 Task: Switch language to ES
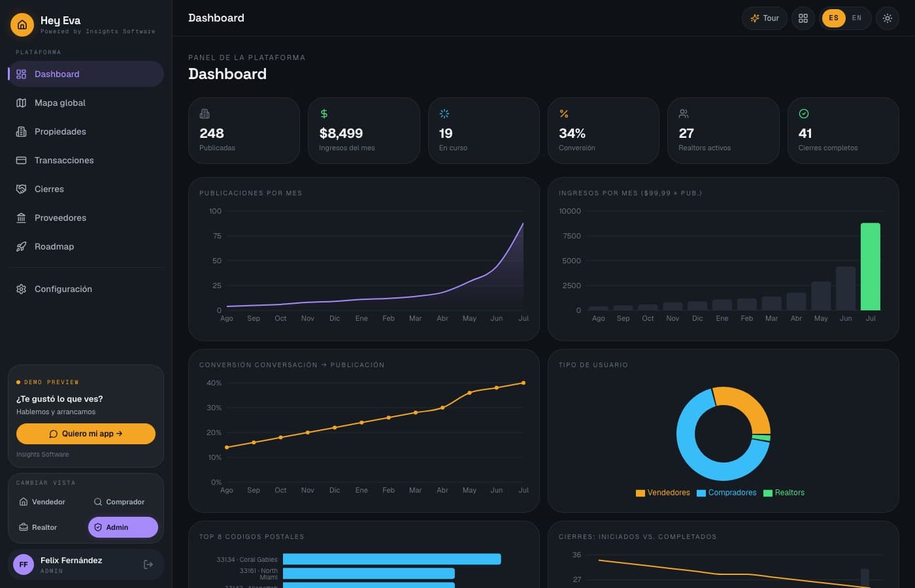point(833,18)
